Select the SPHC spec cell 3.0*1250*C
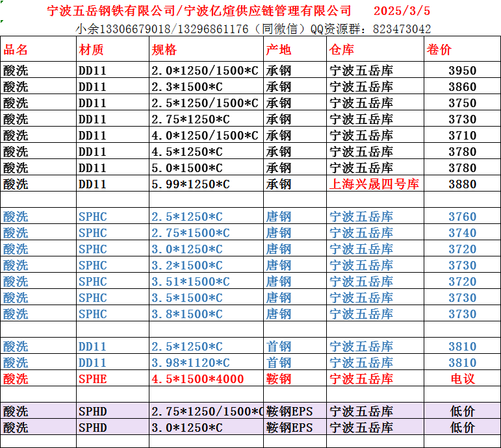 (207, 249)
